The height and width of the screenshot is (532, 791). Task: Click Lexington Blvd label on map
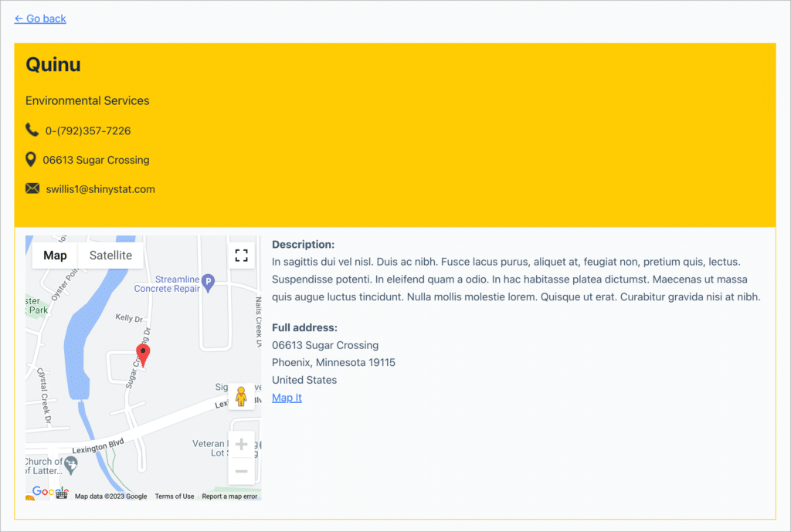98,446
